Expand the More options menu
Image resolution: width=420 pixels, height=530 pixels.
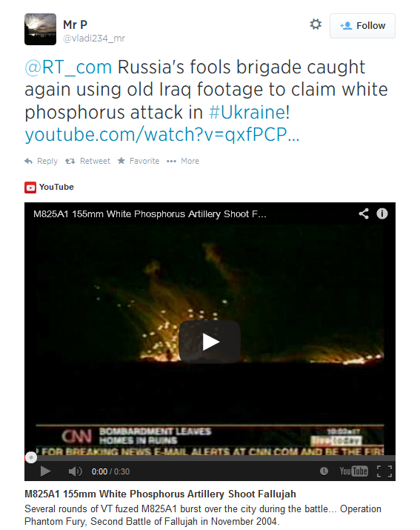coord(183,162)
